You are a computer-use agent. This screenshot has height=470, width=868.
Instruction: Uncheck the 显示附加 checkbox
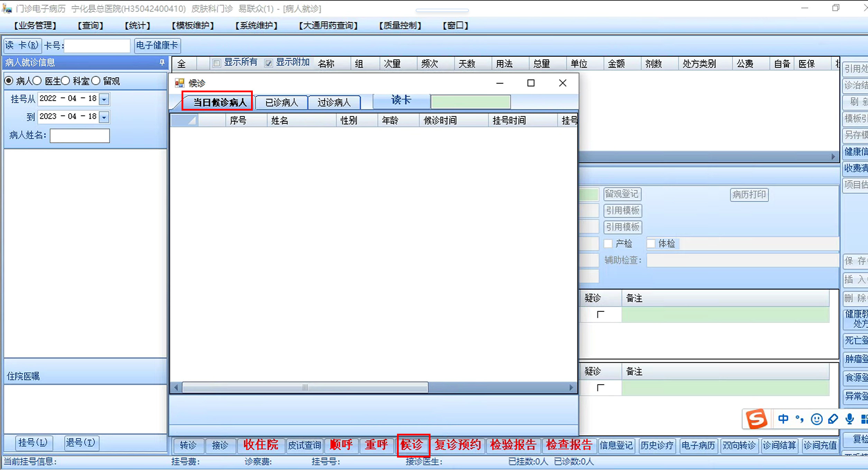coord(268,63)
